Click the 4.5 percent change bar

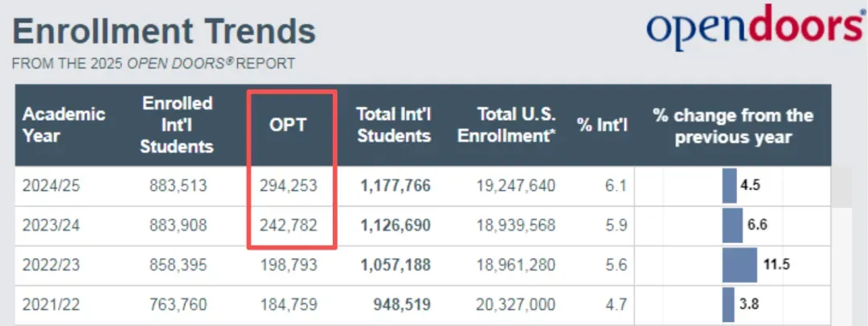click(x=730, y=186)
